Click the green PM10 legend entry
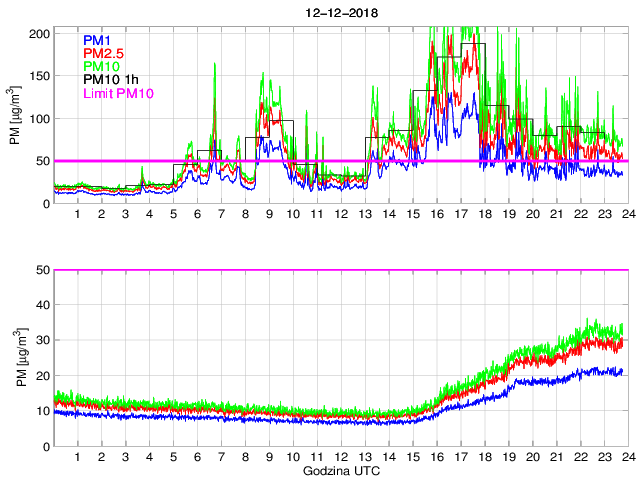 click(102, 67)
